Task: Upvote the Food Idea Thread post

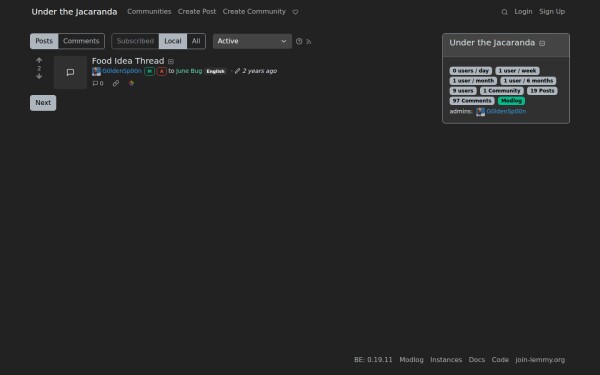Action: click(39, 60)
